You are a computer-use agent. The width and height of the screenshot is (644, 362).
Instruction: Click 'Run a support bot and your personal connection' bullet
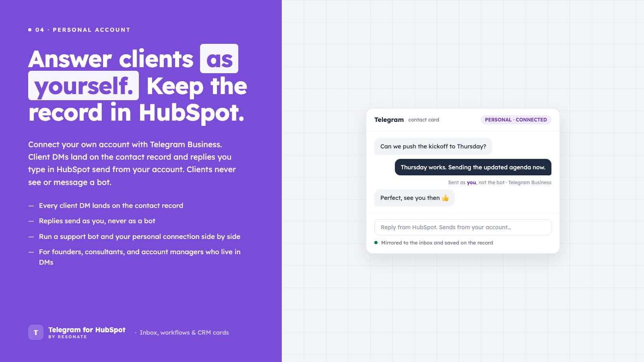(140, 237)
